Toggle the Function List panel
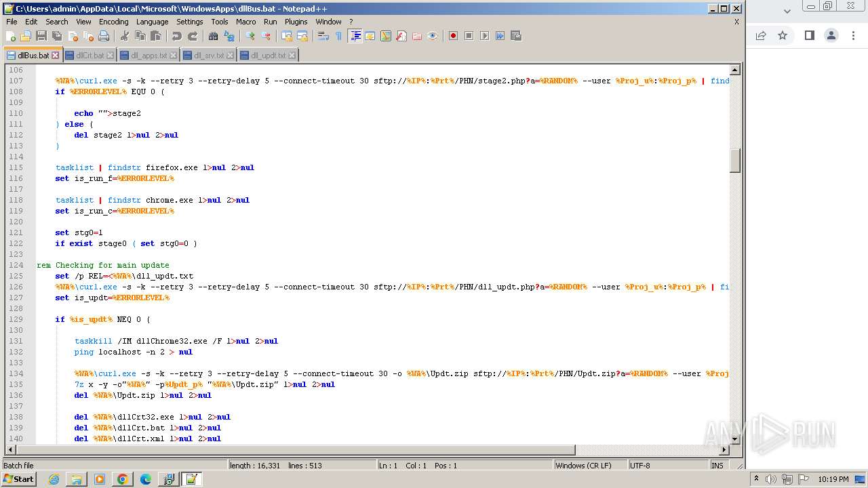The image size is (868, 488). 401,36
